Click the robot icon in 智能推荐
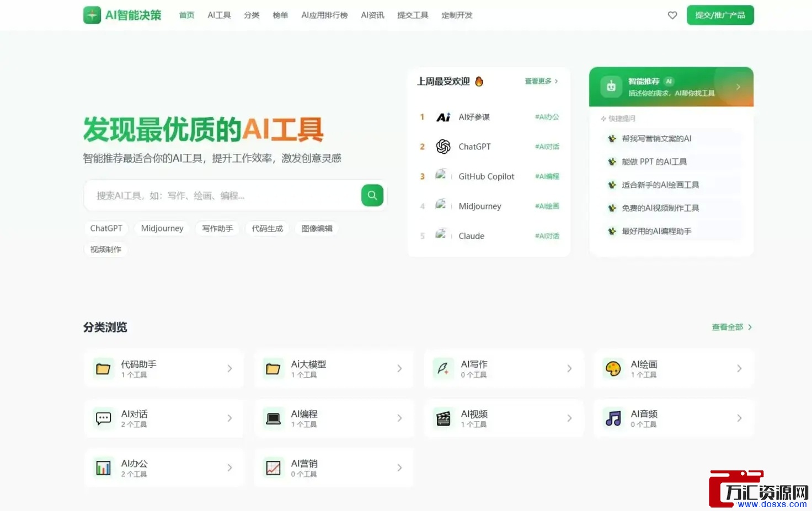The height and width of the screenshot is (511, 812). click(x=611, y=87)
